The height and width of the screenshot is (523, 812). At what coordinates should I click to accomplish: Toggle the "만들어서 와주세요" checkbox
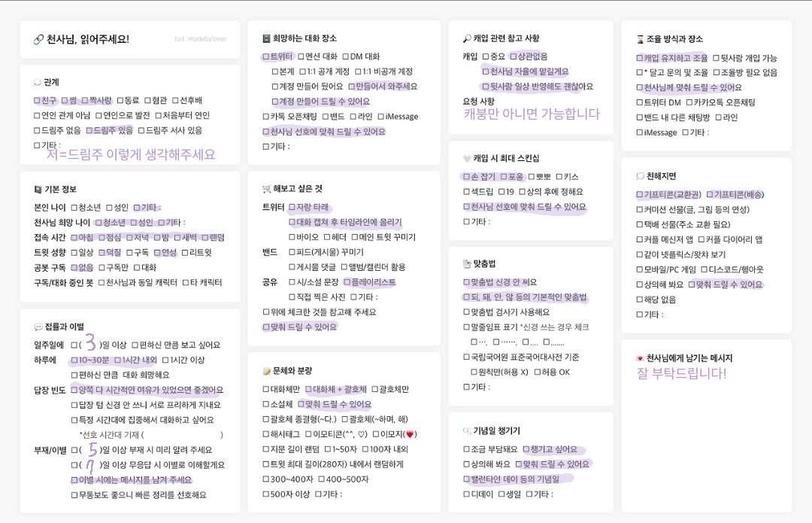[351, 87]
